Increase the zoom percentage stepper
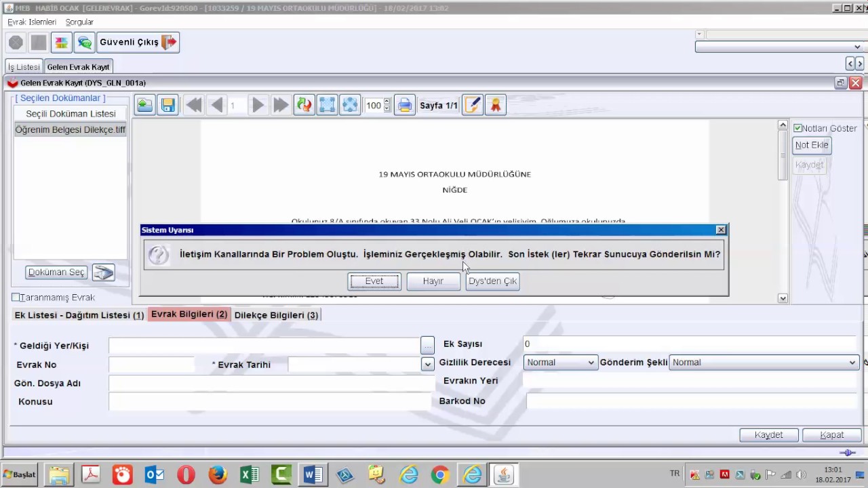Screen dimensions: 868x488 coord(387,102)
